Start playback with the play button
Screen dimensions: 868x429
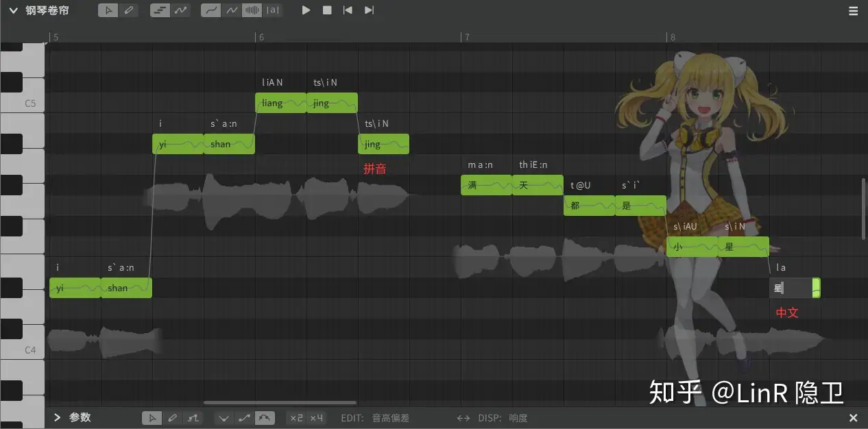coord(306,10)
